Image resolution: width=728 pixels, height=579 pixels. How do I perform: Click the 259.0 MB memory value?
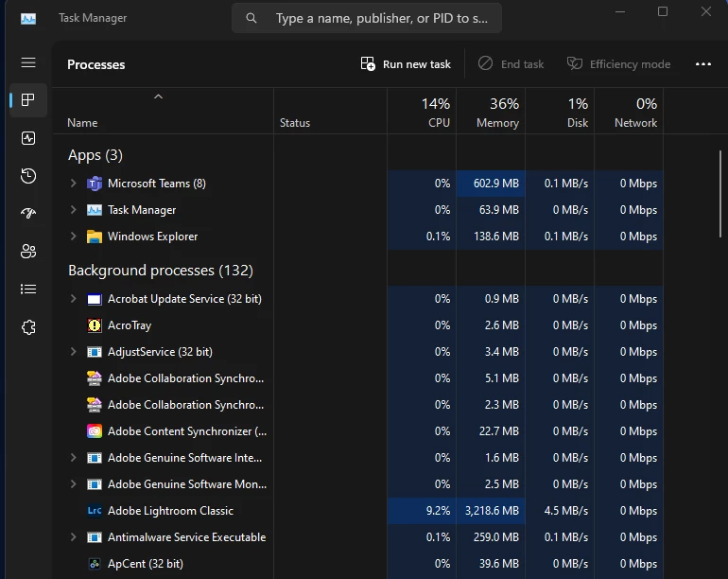tap(495, 537)
